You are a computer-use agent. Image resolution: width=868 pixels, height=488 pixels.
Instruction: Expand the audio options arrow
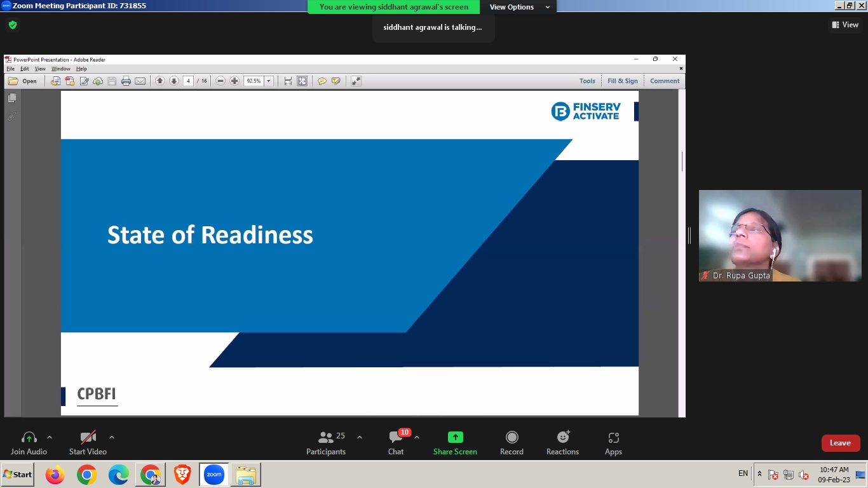tap(50, 437)
